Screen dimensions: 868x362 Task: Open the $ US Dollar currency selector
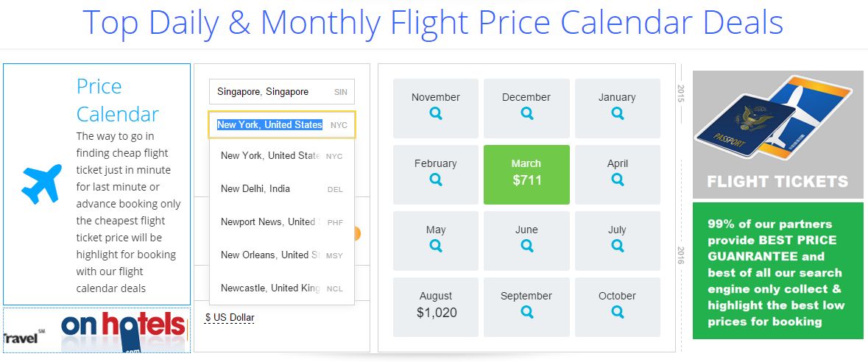(x=230, y=318)
